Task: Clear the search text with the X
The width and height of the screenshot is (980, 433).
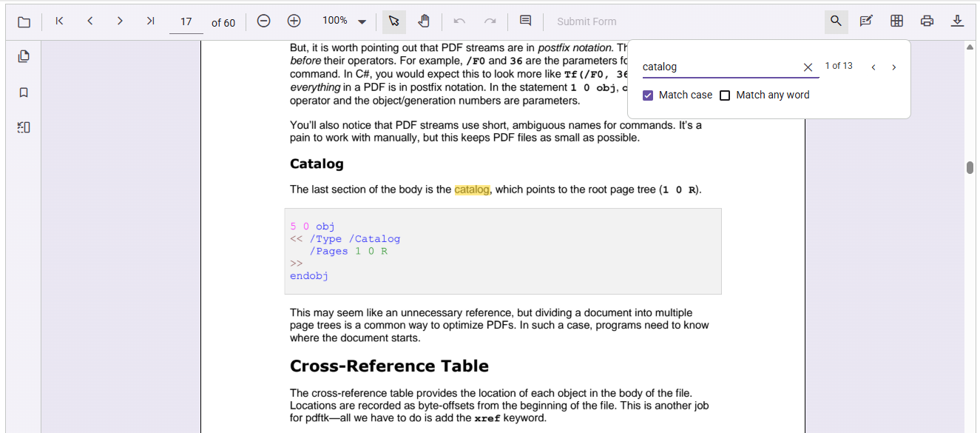Action: [x=808, y=67]
